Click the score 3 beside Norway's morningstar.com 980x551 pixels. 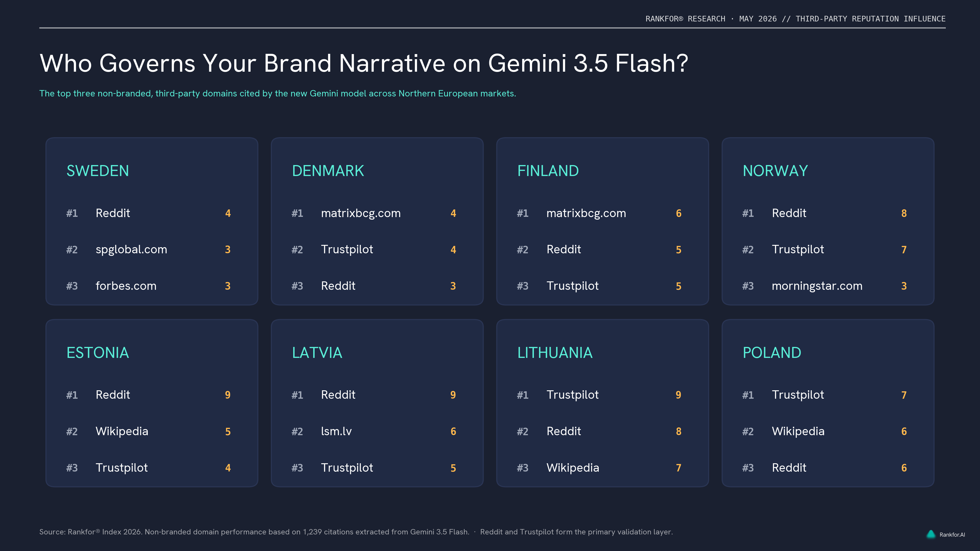coord(904,286)
